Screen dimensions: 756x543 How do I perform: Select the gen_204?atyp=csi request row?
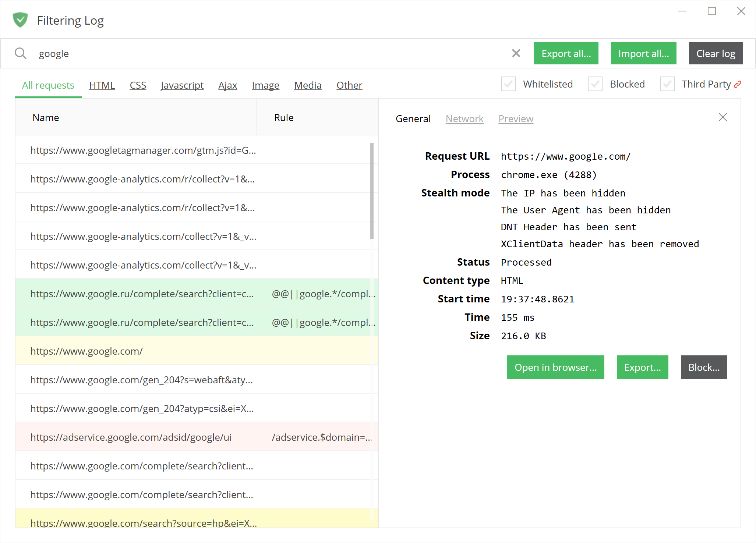click(x=197, y=408)
